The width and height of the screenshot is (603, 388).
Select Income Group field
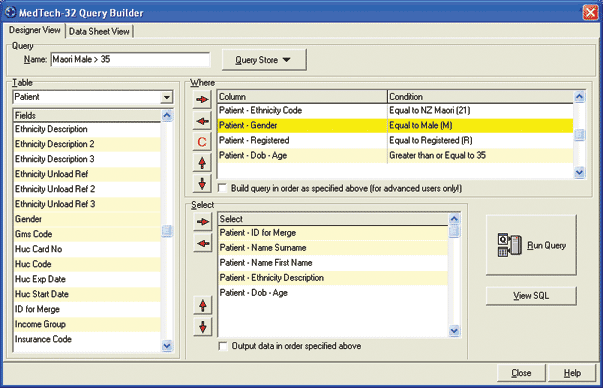click(87, 324)
